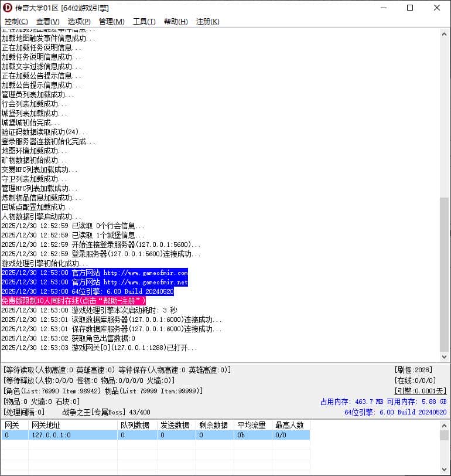Click the 可用内存 5.88 GB value
This screenshot has height=476, width=451.
coord(416,402)
